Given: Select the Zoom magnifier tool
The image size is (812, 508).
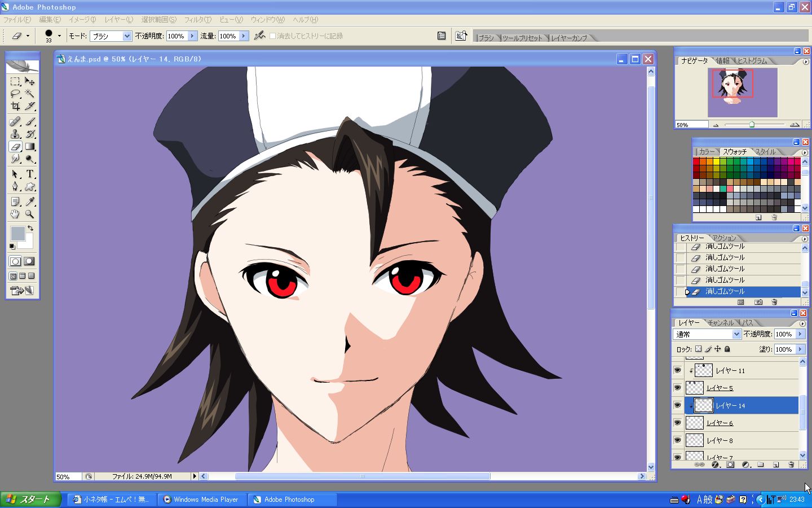Looking at the screenshot, I should [30, 214].
